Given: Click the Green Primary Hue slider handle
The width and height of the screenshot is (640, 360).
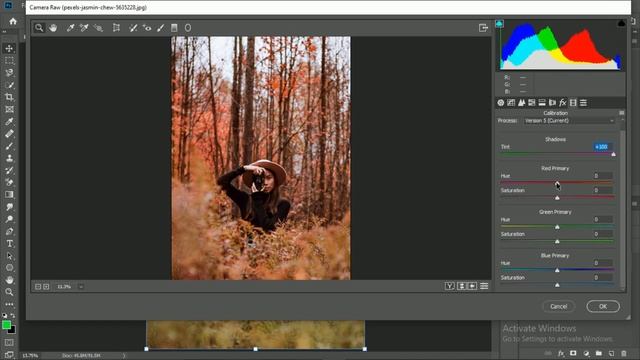Looking at the screenshot, I should [x=557, y=227].
